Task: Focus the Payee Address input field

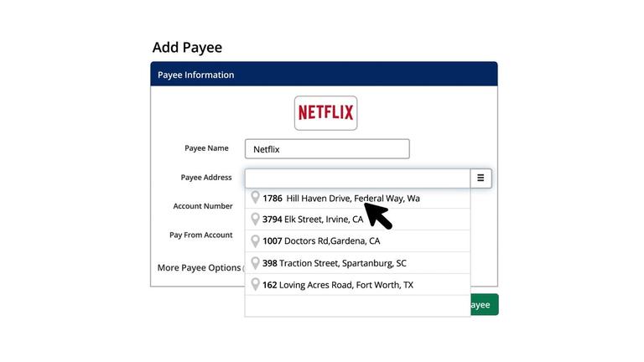Action: 357,178
